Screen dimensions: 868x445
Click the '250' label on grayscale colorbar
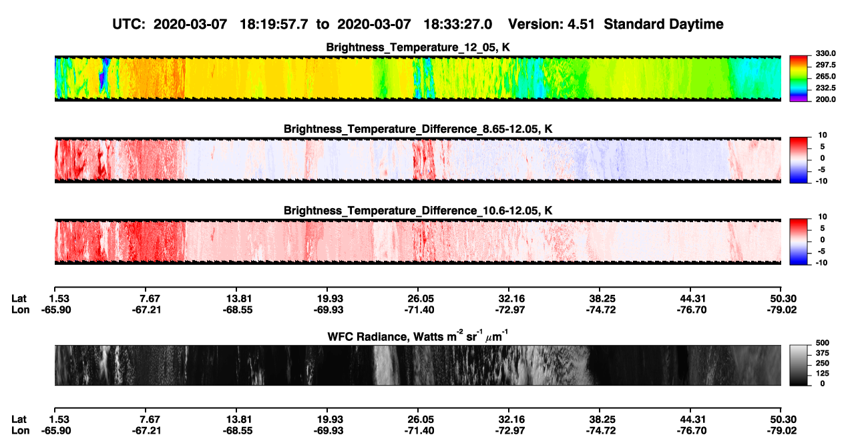point(823,363)
